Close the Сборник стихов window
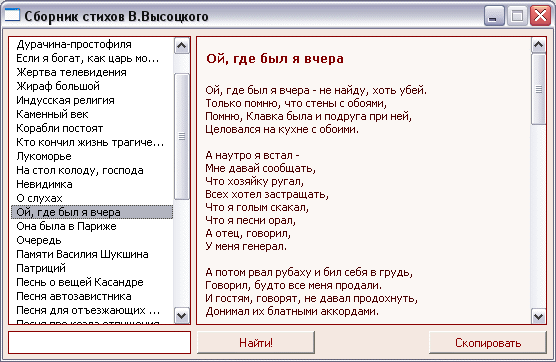This screenshot has height=362, width=556. coord(540,16)
